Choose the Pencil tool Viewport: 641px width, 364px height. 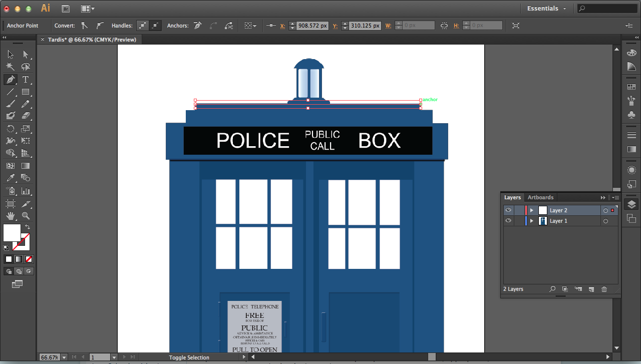click(26, 104)
